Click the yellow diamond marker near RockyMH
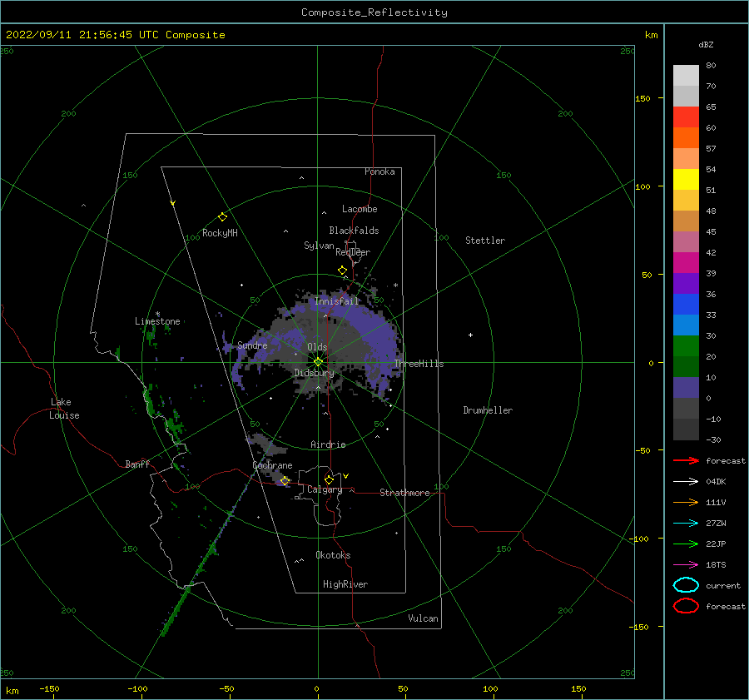The width and height of the screenshot is (749, 700). (222, 217)
